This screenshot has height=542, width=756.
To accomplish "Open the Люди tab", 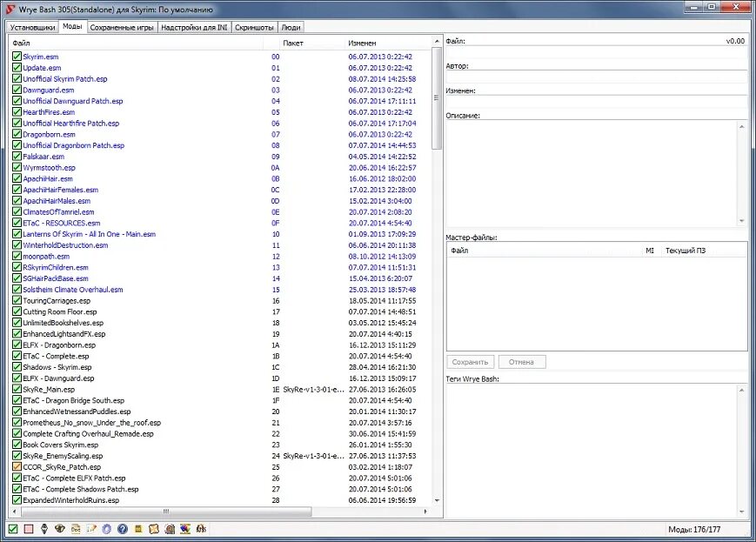I will tap(291, 28).
